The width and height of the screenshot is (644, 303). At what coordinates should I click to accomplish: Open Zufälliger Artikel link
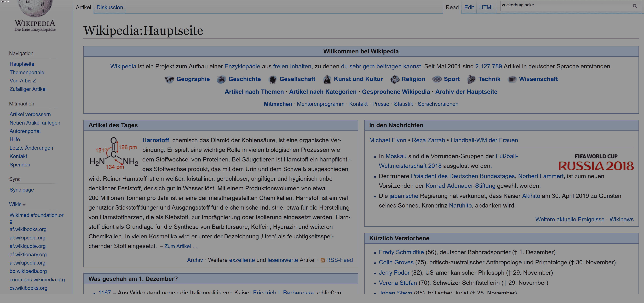point(28,89)
